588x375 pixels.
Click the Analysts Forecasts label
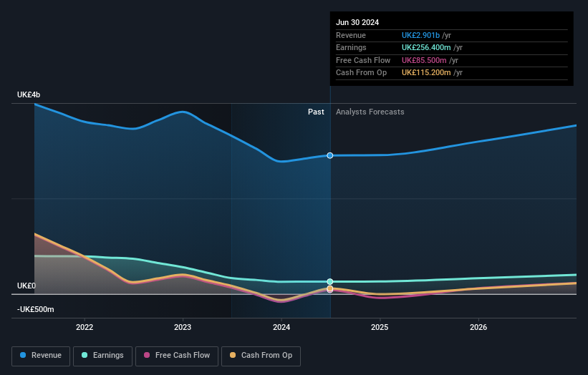point(370,112)
